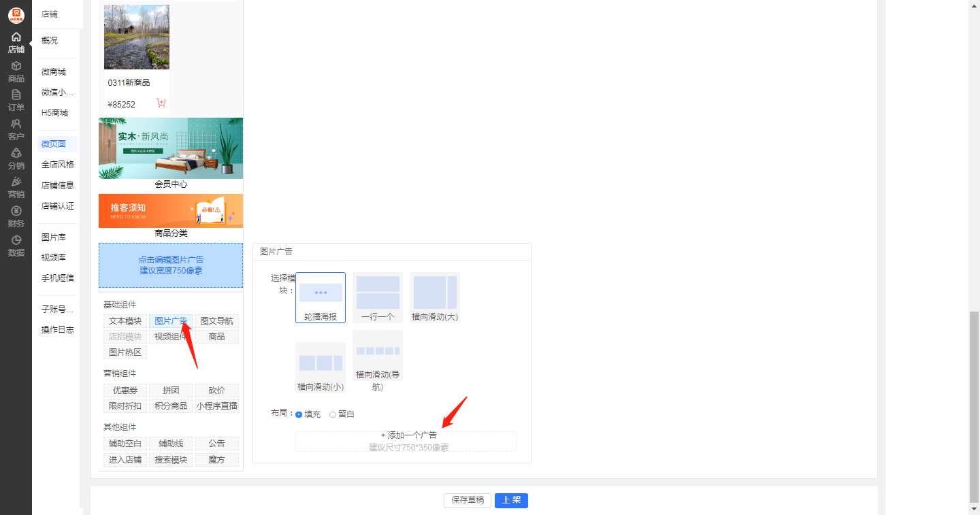Add a 优惠券 marketing component

coord(125,390)
